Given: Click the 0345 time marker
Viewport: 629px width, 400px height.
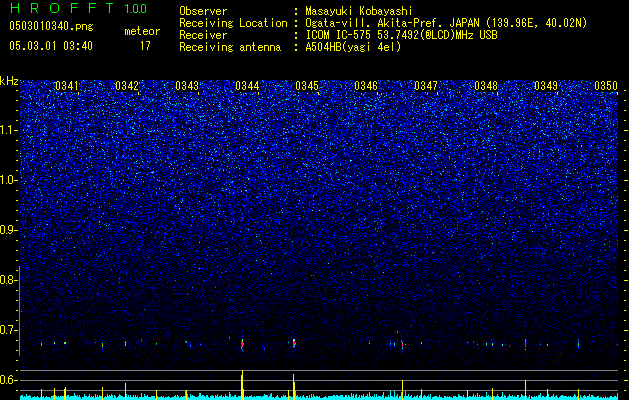Looking at the screenshot, I should point(307,86).
